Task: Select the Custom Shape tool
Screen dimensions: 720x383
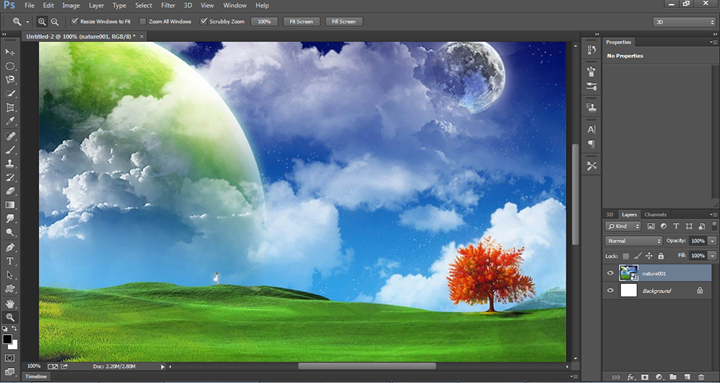Action: tap(10, 289)
